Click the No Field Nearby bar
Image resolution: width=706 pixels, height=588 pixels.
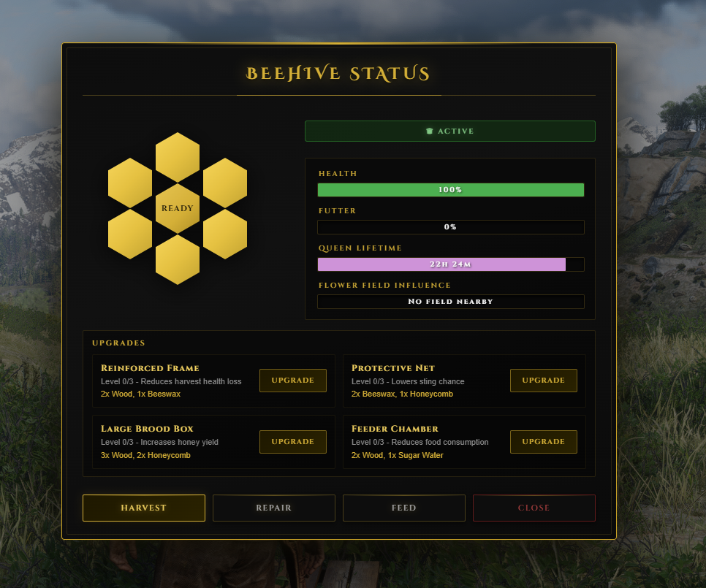451,302
